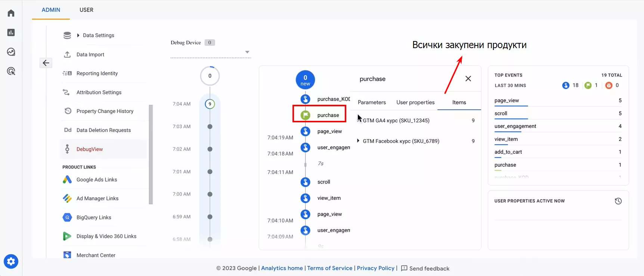
Task: Close the purchase event details panel
Action: click(468, 79)
